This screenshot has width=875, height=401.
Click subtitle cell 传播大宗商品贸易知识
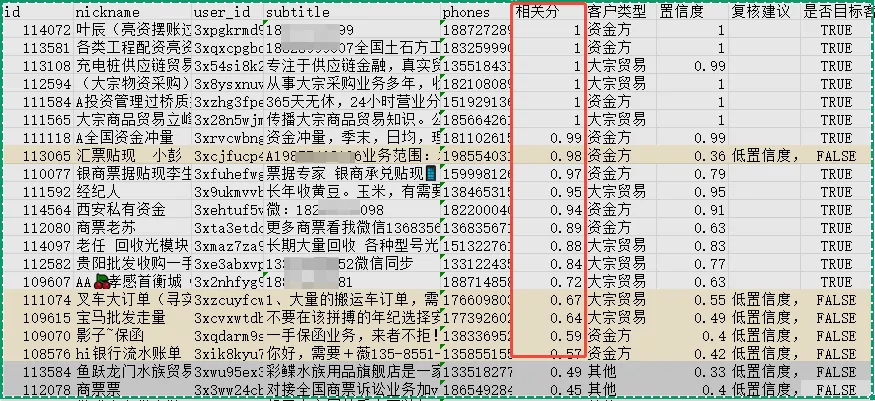[352, 120]
